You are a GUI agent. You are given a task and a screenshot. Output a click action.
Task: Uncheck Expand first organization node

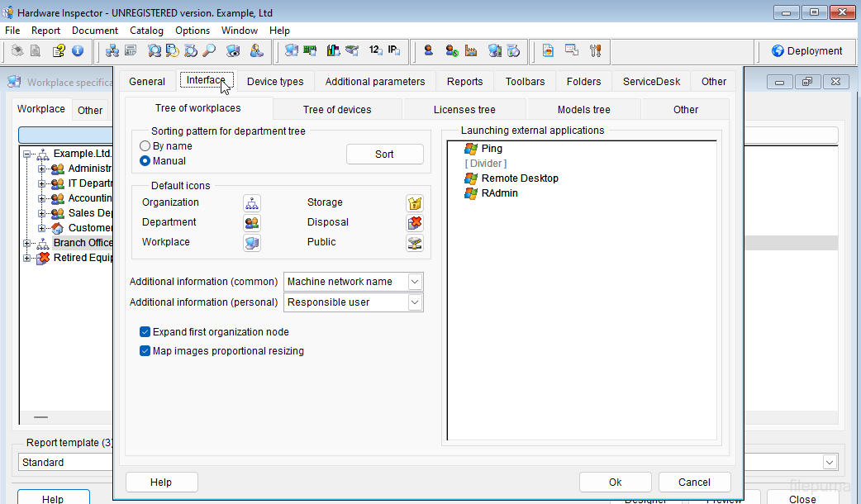[x=145, y=332]
